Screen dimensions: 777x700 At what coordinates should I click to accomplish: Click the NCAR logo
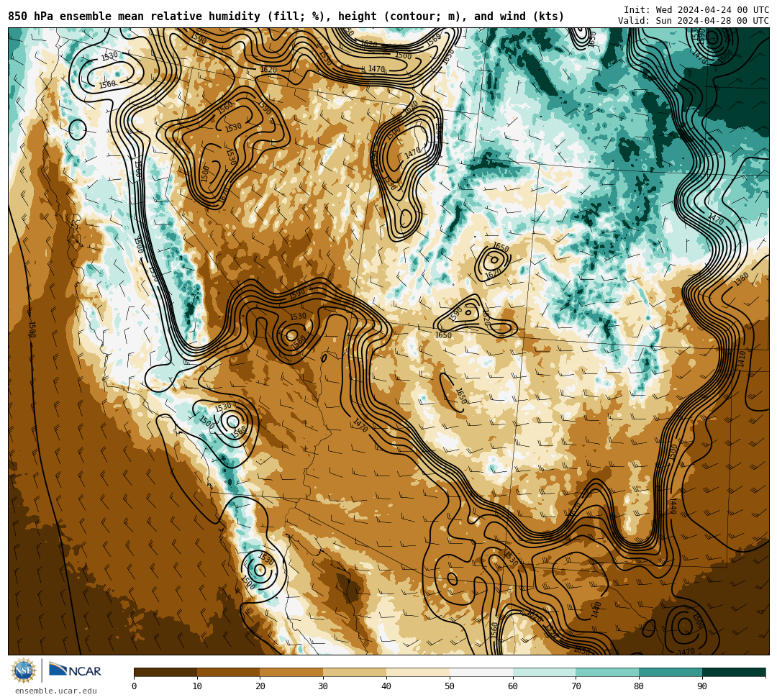[x=75, y=671]
